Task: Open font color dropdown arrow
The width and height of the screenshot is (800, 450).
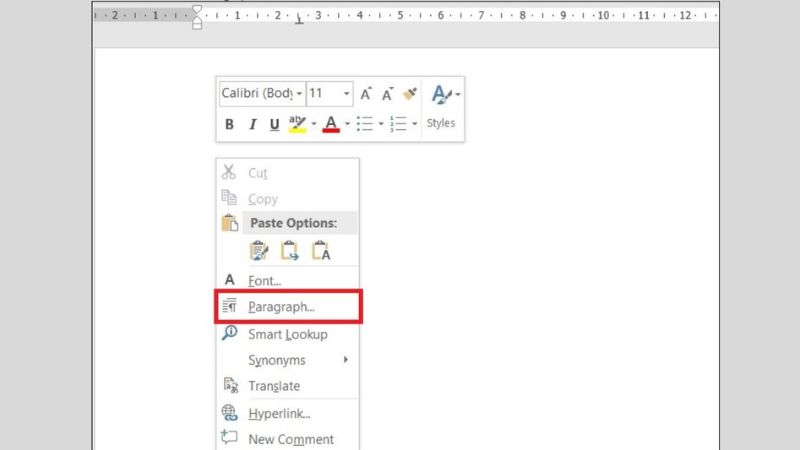Action: [x=347, y=123]
